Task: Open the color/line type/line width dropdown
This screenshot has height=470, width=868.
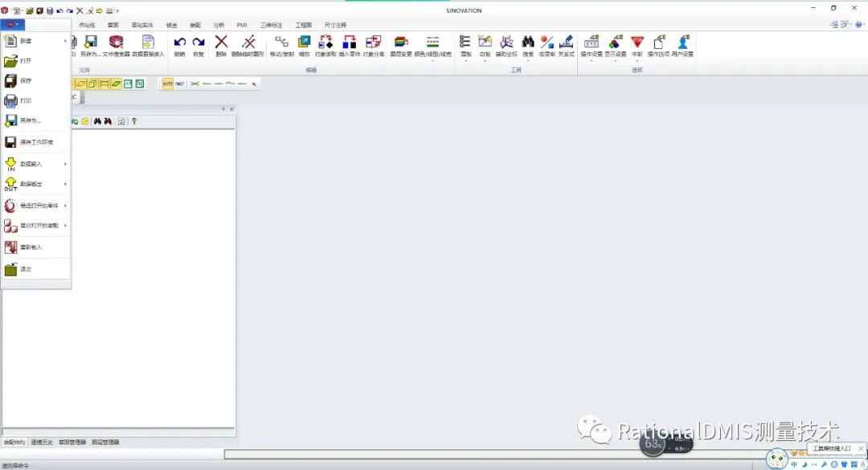Action: tap(433, 47)
